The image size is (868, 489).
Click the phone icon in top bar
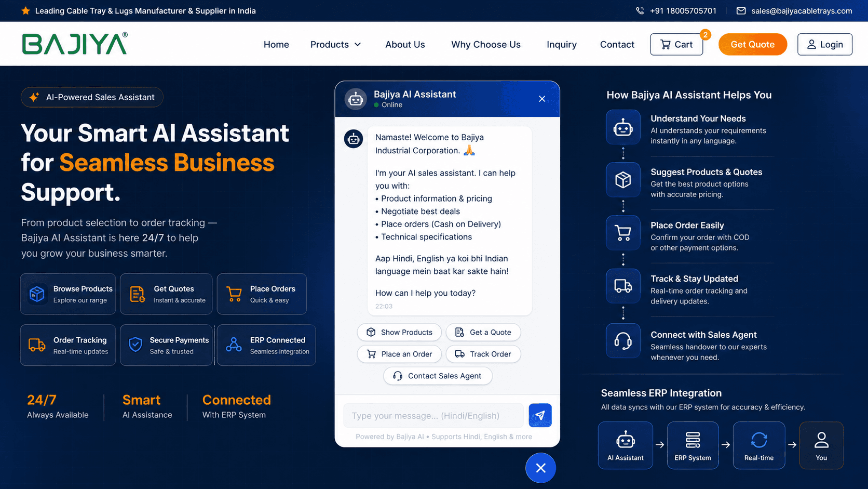[640, 11]
